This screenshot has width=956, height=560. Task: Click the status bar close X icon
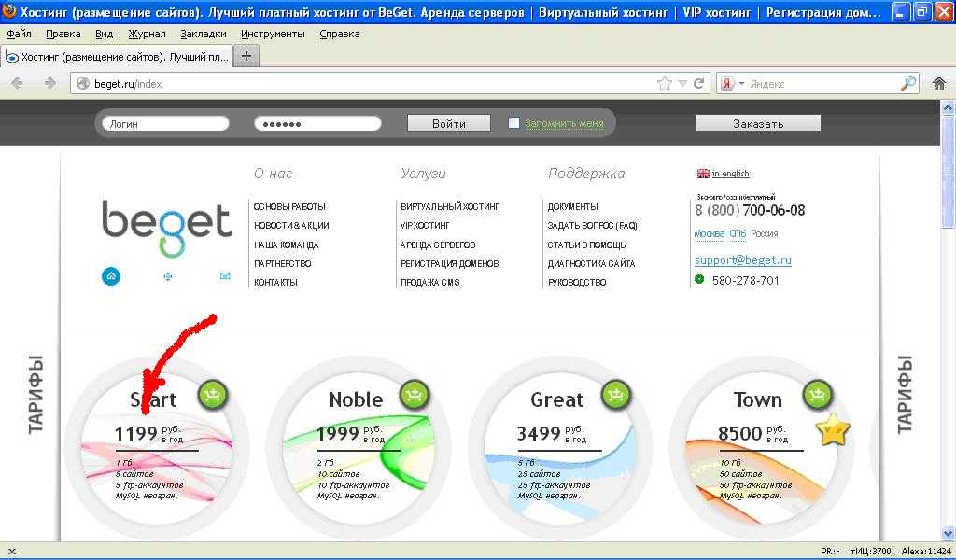pyautogui.click(x=11, y=552)
